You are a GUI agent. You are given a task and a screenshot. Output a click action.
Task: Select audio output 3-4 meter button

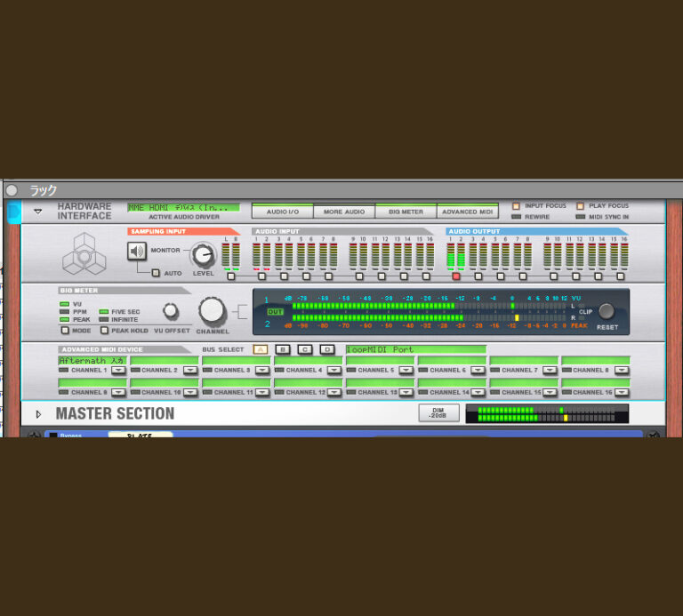pos(478,276)
